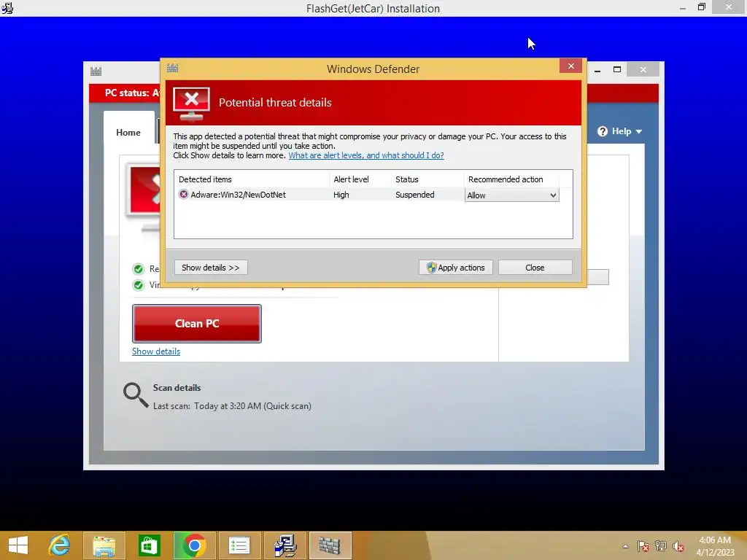This screenshot has height=560, width=747.
Task: Open Google Chrome from the taskbar
Action: (x=194, y=545)
